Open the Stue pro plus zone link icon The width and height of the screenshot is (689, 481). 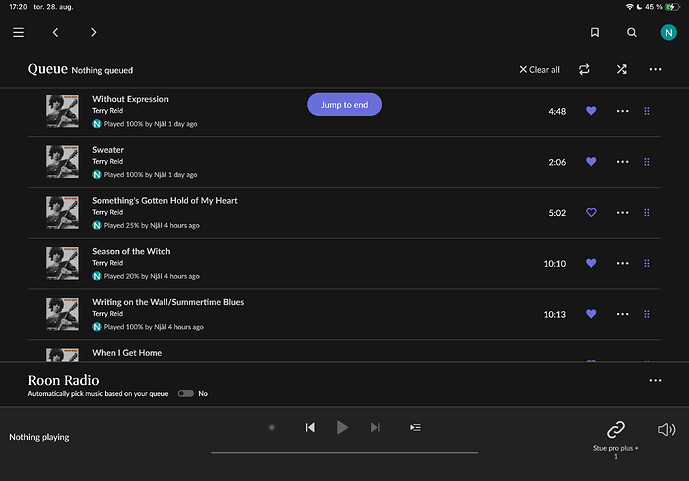(616, 430)
